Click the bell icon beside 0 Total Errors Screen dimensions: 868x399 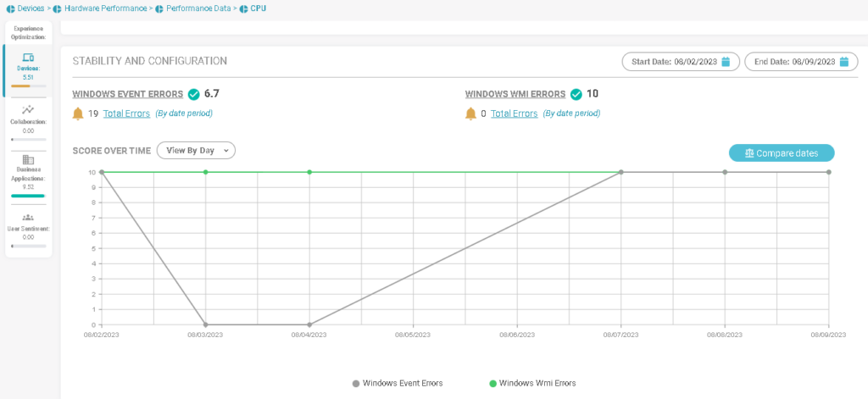pos(470,114)
